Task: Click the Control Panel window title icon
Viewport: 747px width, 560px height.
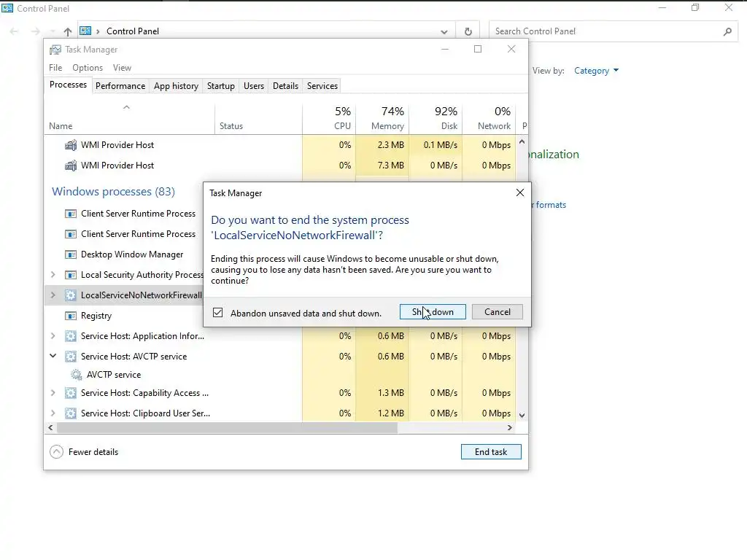Action: (x=7, y=8)
